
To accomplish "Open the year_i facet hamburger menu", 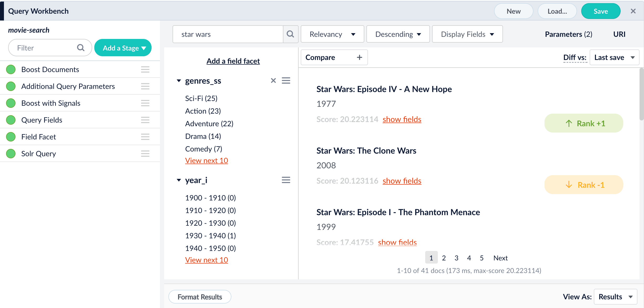I will (286, 180).
